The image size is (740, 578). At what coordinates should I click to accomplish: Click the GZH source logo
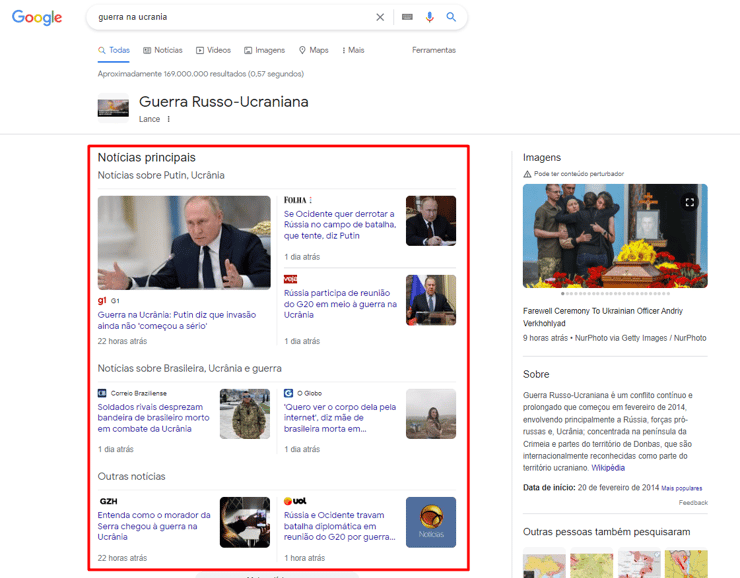click(x=109, y=501)
